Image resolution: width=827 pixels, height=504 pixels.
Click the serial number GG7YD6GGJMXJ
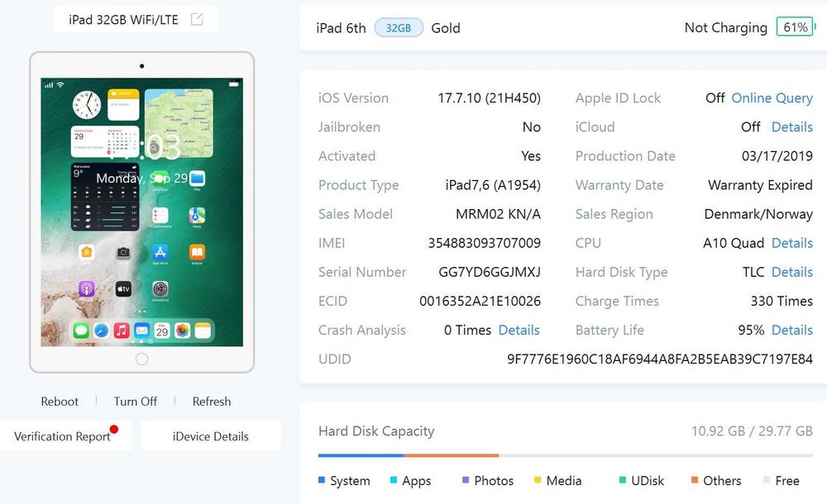[490, 272]
